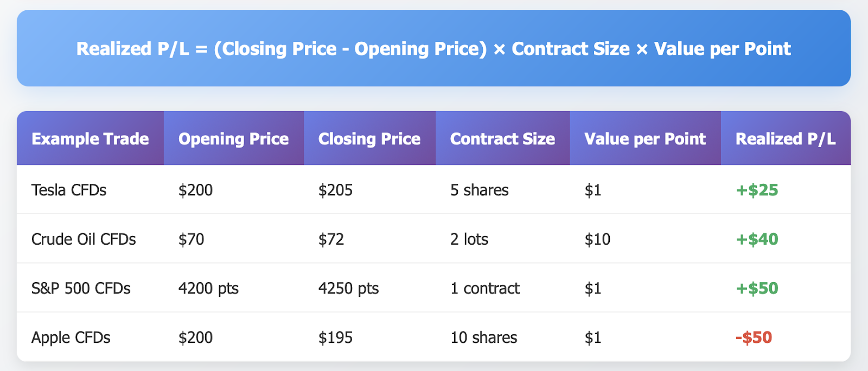Select the Closing Price column header
The image size is (868, 371).
pos(369,139)
